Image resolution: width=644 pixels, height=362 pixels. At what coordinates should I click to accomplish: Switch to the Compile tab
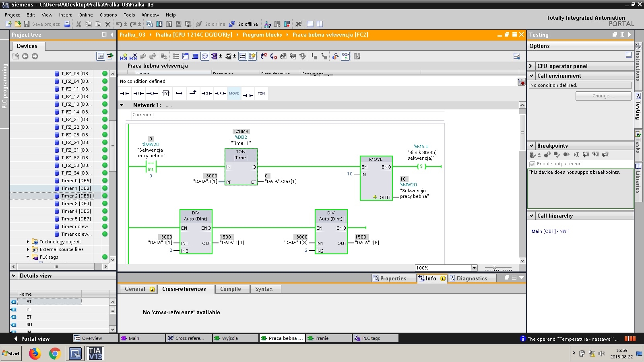click(230, 289)
